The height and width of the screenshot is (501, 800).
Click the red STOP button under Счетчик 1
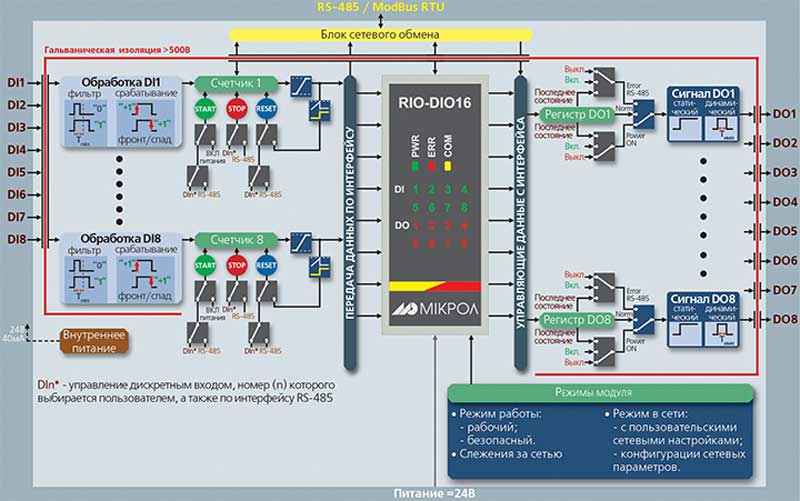tap(237, 109)
